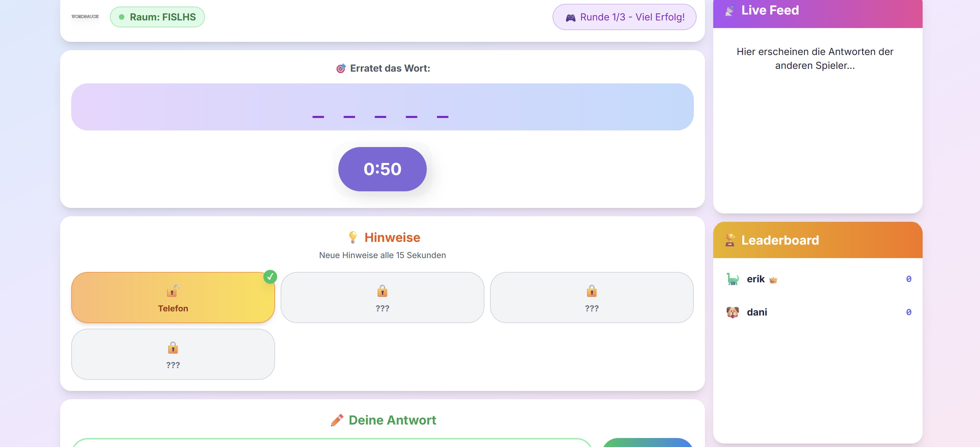980x447 pixels.
Task: Click the green checkmark badge on Telefon hint
Action: click(x=270, y=277)
